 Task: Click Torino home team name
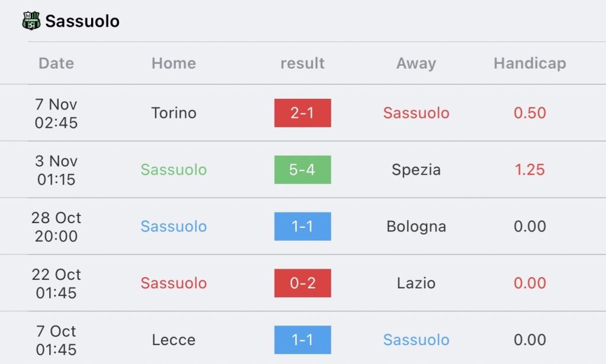pos(173,113)
